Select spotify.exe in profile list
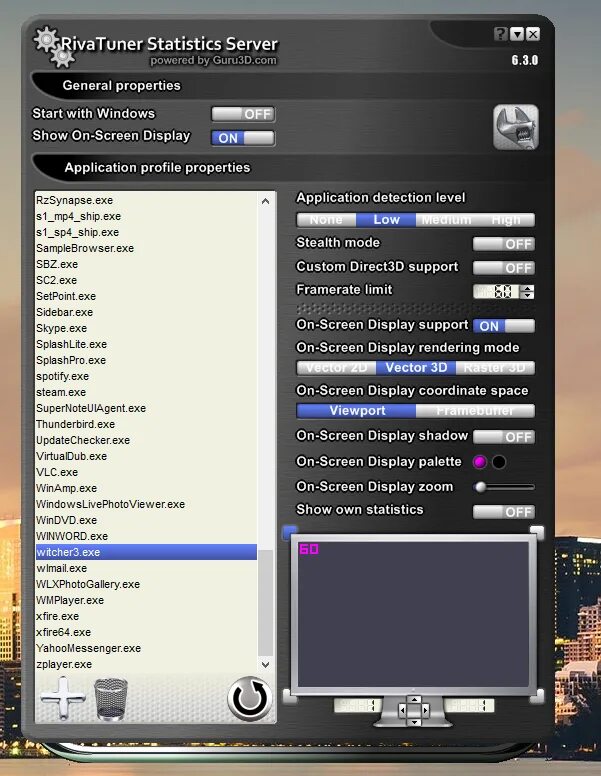 146,376
